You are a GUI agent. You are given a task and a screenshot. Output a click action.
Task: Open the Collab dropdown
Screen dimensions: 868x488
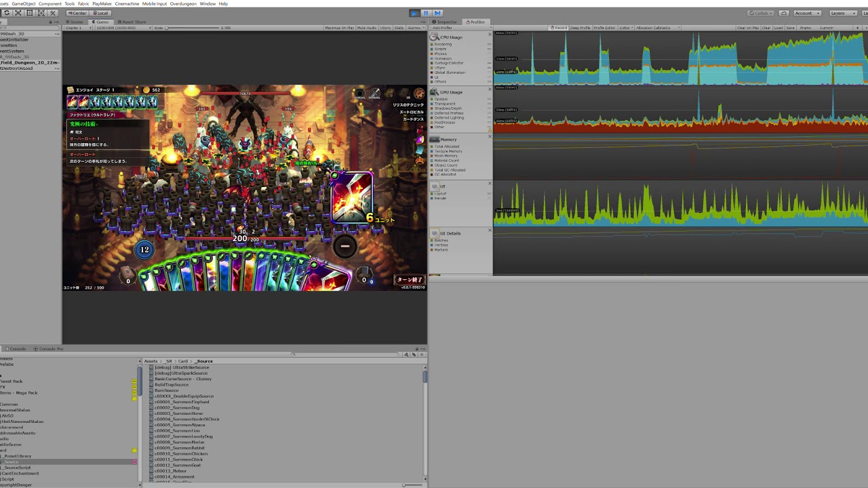click(761, 13)
